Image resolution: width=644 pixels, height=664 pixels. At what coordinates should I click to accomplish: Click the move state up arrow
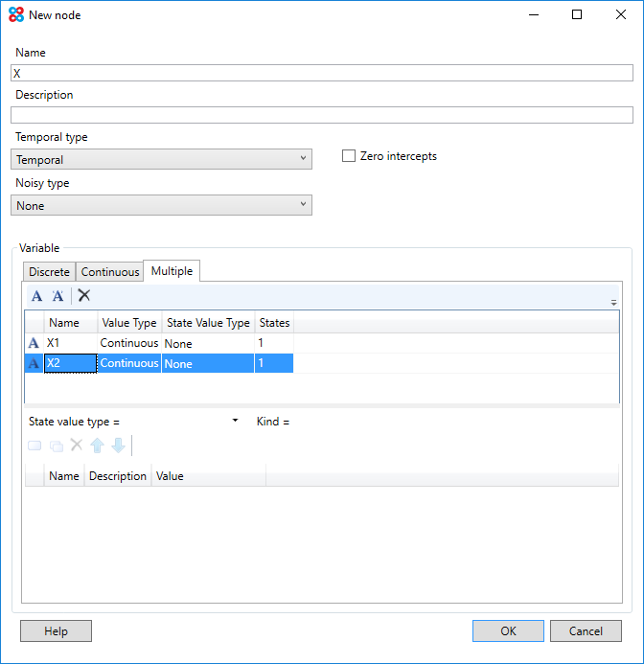point(98,446)
